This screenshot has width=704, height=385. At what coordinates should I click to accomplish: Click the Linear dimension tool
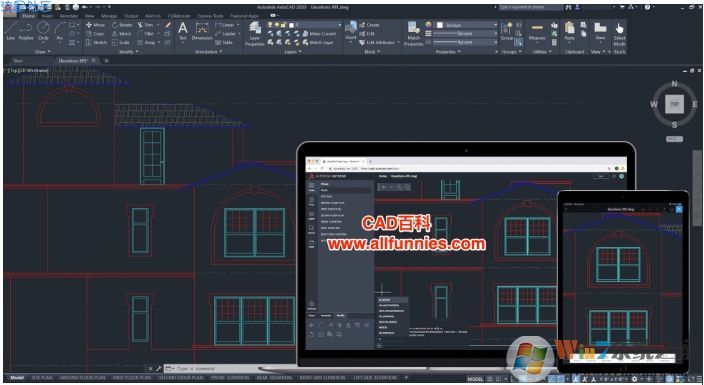(x=225, y=25)
